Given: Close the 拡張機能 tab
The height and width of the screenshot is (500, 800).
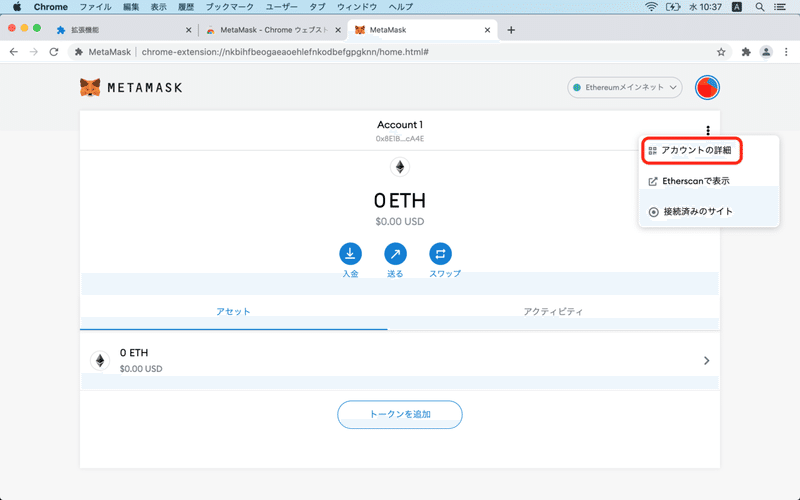Looking at the screenshot, I should 188,30.
